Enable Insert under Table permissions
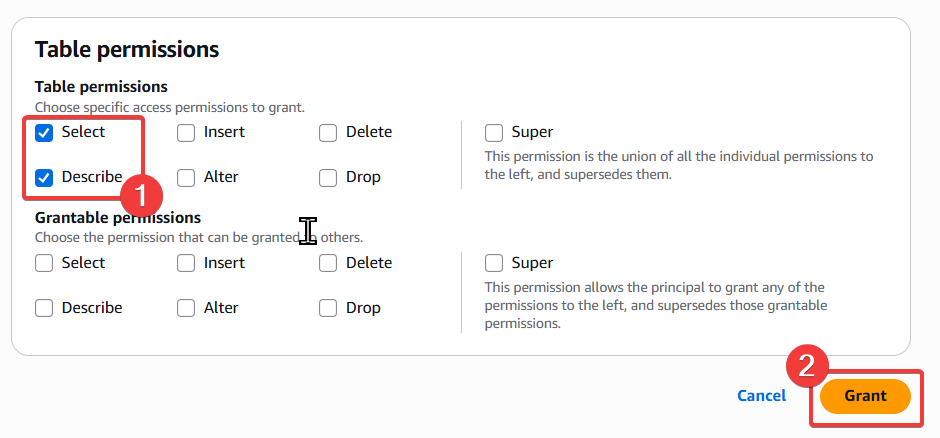The image size is (940, 438). click(186, 132)
